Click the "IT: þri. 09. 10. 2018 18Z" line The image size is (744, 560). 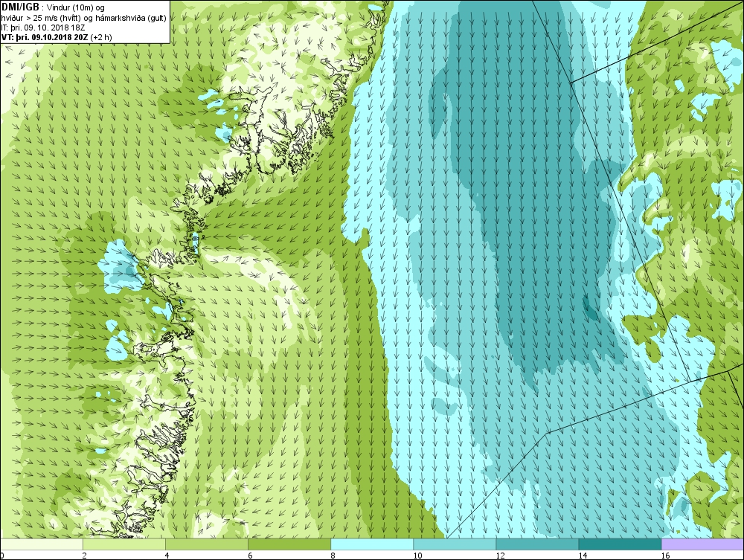[43, 28]
